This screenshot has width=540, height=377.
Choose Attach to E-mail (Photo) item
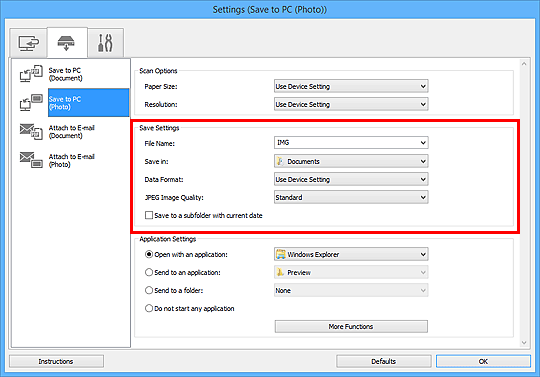pyautogui.click(x=71, y=160)
